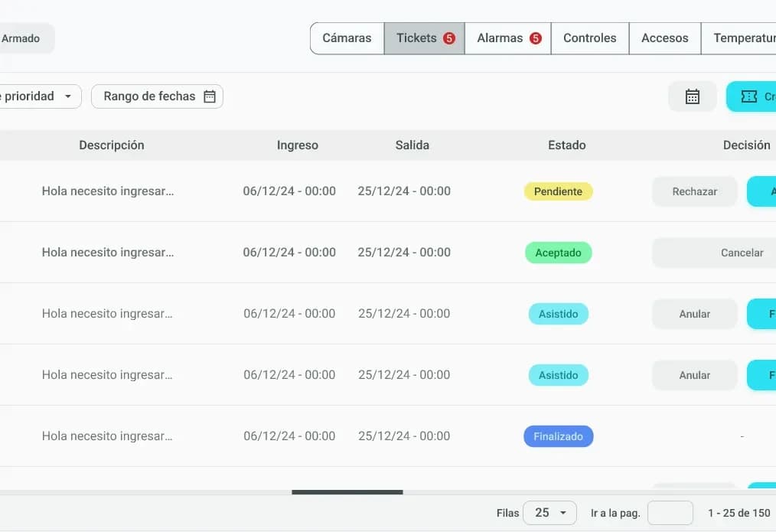Click inside the Ir a la pag. input field

[670, 513]
